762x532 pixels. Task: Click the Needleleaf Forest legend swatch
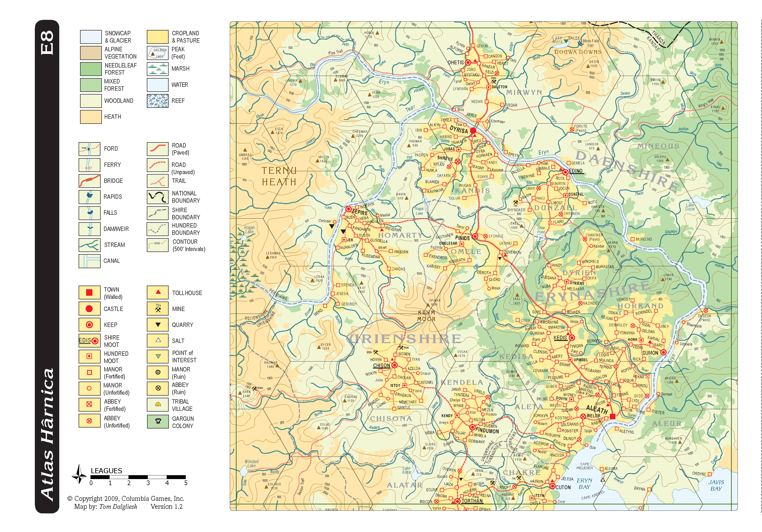pos(91,69)
